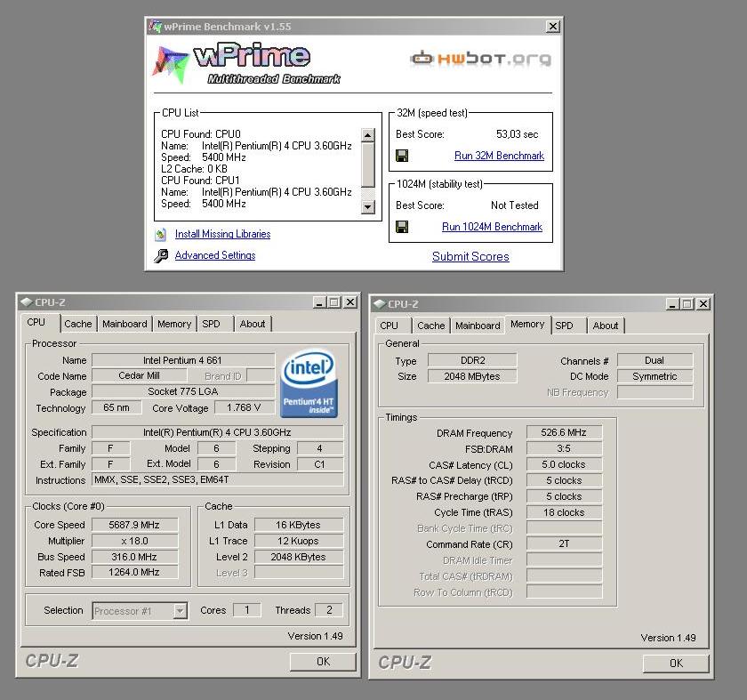Click the Bus Speed 316.0 MHz field
The height and width of the screenshot is (700, 747).
[x=134, y=557]
